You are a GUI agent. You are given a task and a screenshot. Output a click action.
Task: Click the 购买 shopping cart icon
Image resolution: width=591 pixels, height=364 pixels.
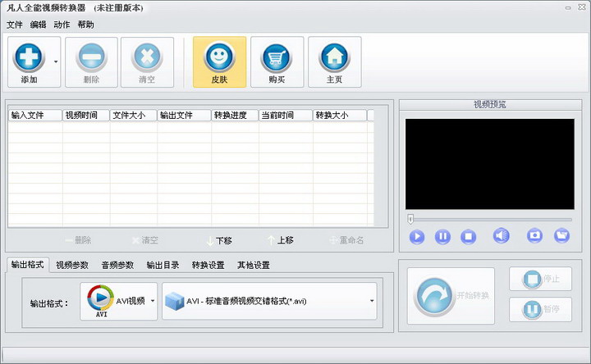(277, 57)
